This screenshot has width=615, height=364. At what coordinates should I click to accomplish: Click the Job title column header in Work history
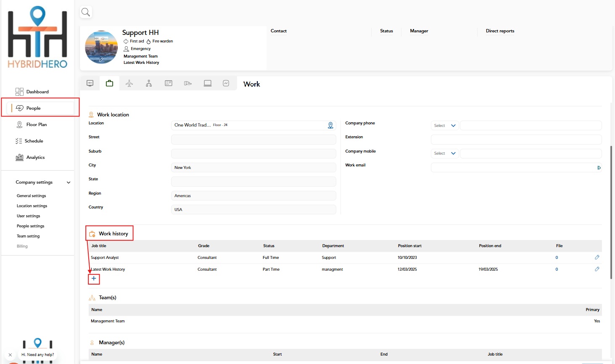(99, 246)
